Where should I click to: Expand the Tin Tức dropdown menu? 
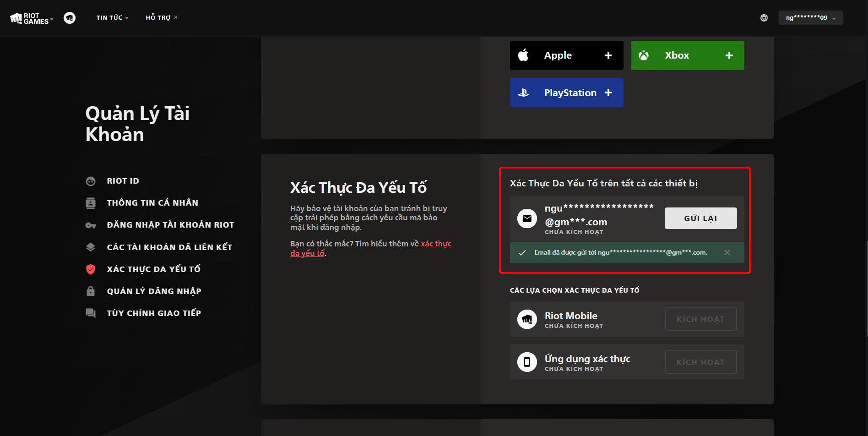pyautogui.click(x=112, y=18)
